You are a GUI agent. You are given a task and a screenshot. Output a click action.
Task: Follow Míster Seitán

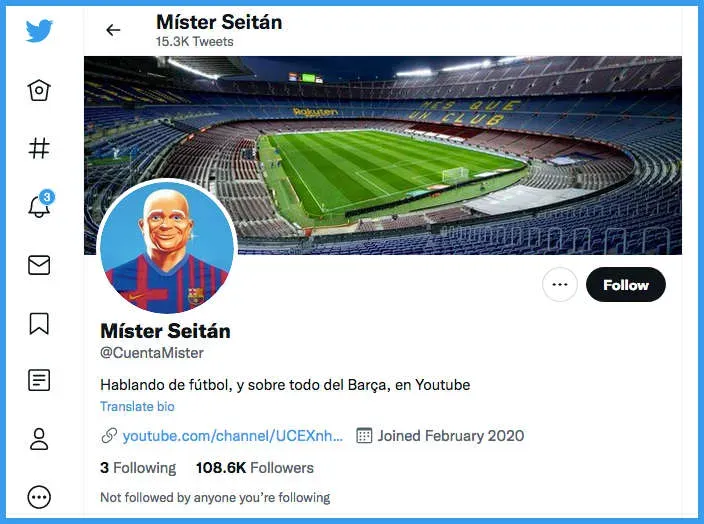click(x=626, y=285)
